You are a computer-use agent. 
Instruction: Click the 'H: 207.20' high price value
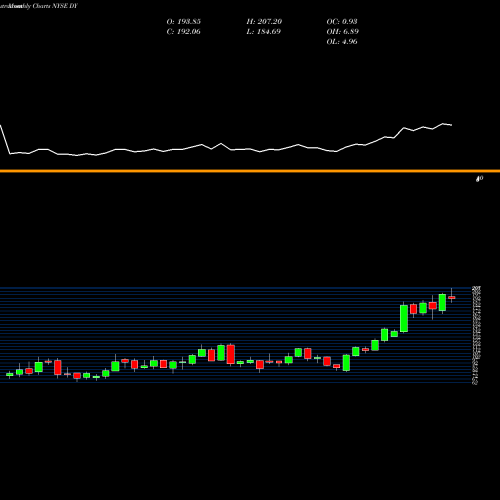(x=264, y=22)
